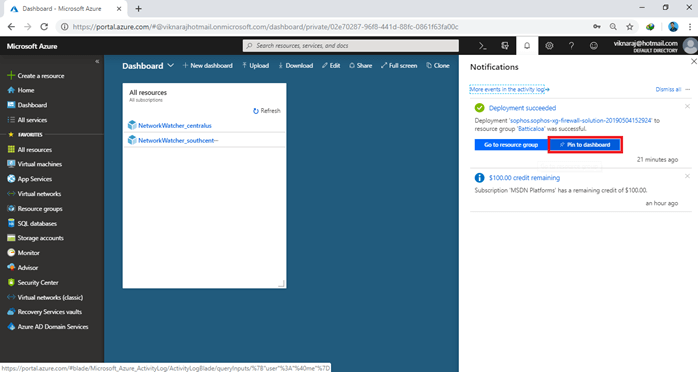
Task: Click the SQL databases icon
Action: pos(11,223)
